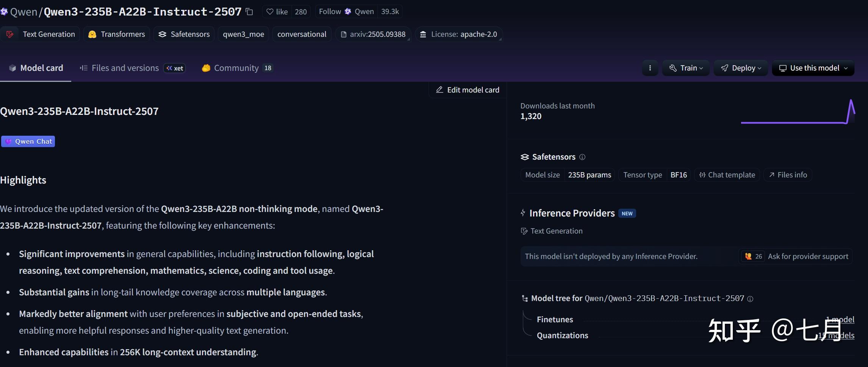The height and width of the screenshot is (367, 868).
Task: Expand the Deploy dropdown
Action: coord(741,68)
